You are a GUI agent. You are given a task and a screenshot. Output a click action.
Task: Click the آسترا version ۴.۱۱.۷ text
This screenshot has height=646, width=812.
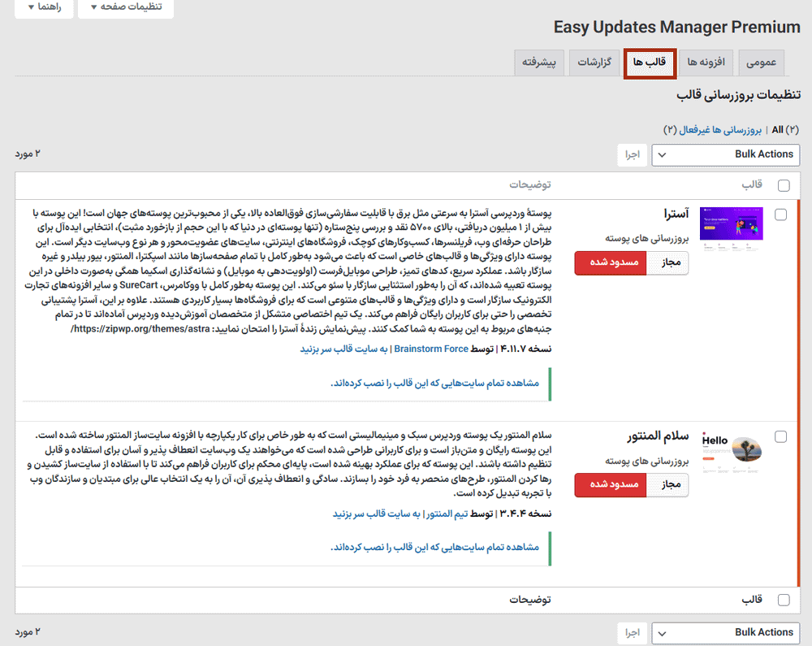pos(525,349)
